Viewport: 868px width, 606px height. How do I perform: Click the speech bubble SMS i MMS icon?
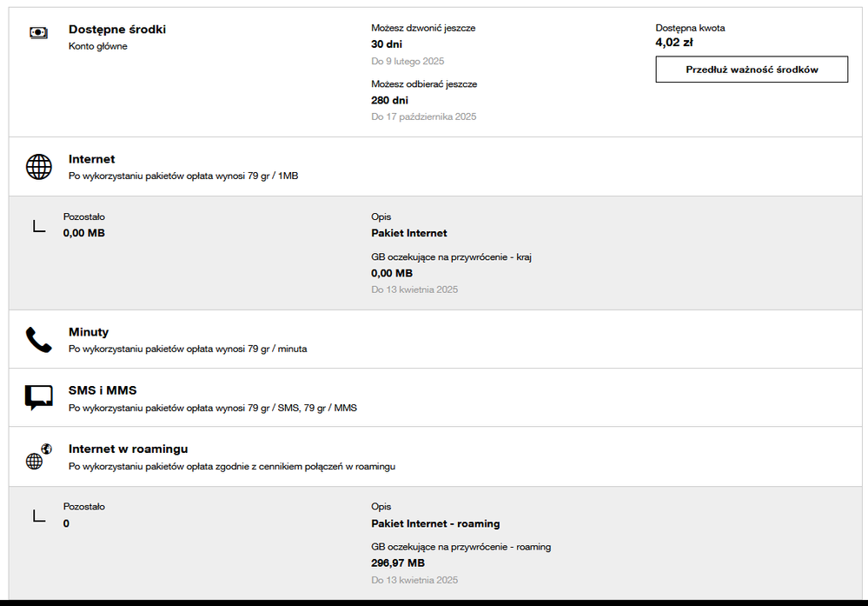(x=39, y=397)
